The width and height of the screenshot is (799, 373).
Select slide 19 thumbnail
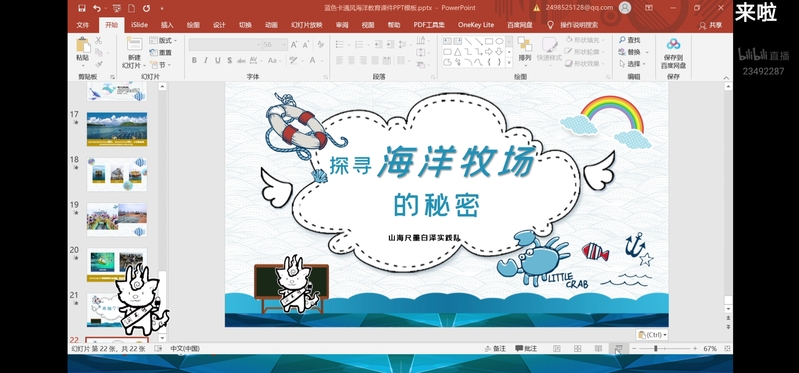117,219
